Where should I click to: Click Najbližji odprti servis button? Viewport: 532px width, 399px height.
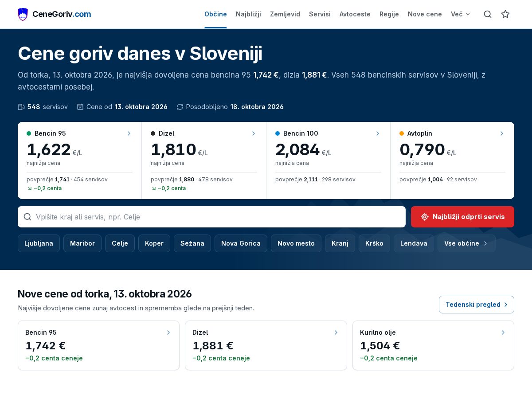[462, 217]
